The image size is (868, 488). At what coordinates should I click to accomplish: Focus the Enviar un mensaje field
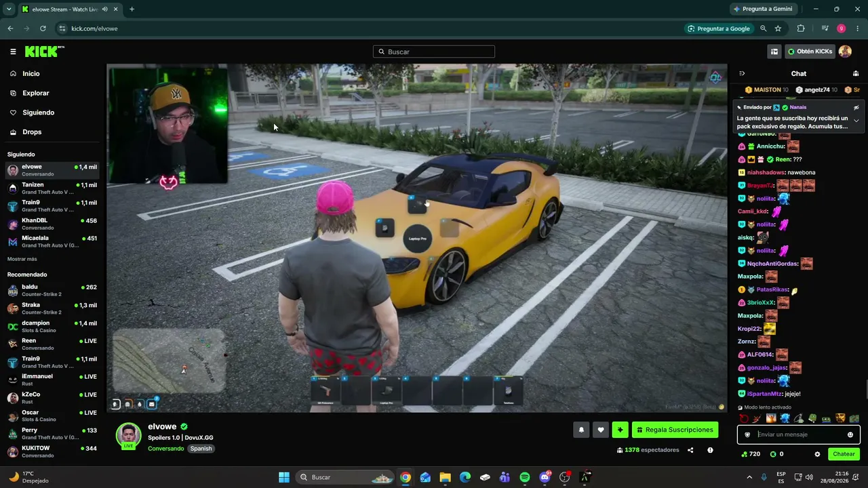[x=799, y=434]
